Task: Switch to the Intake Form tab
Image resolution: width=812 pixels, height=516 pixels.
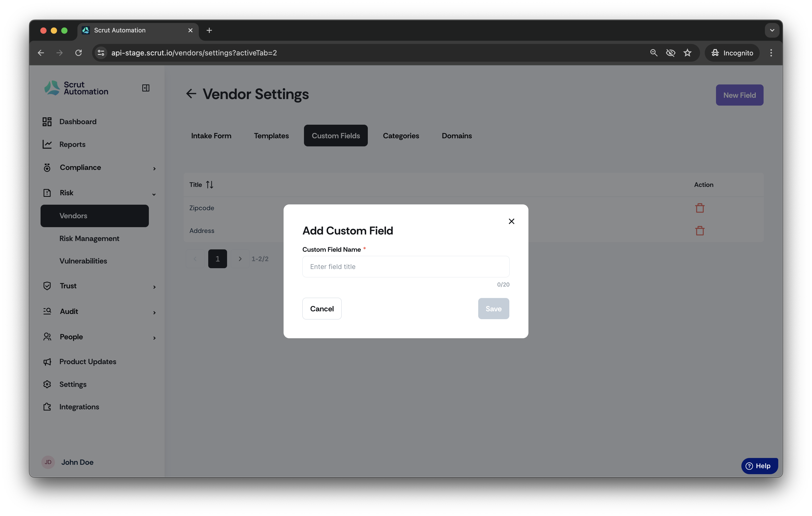Action: (x=211, y=136)
